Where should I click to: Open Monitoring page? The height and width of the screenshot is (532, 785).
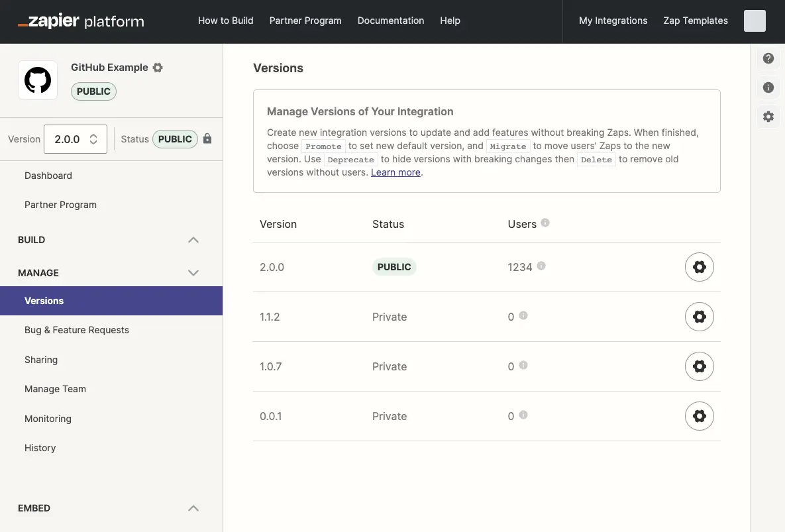48,419
